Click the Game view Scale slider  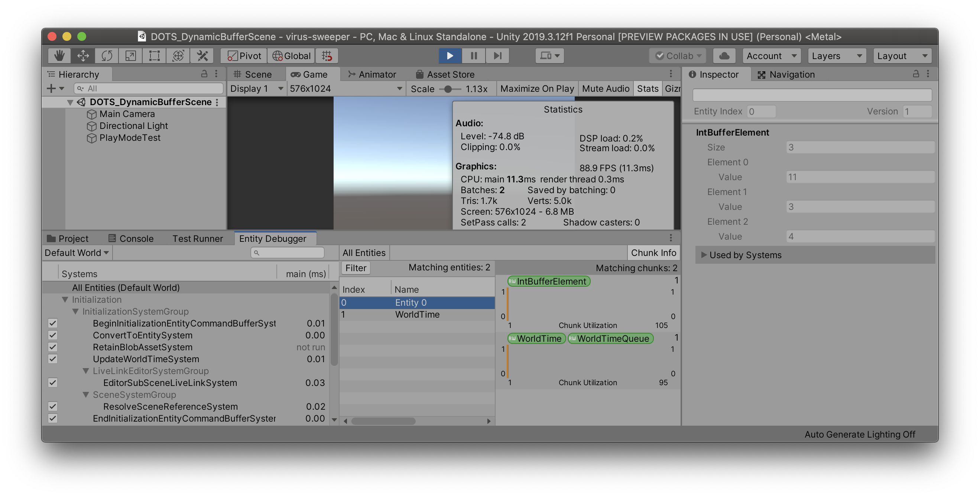coord(448,89)
